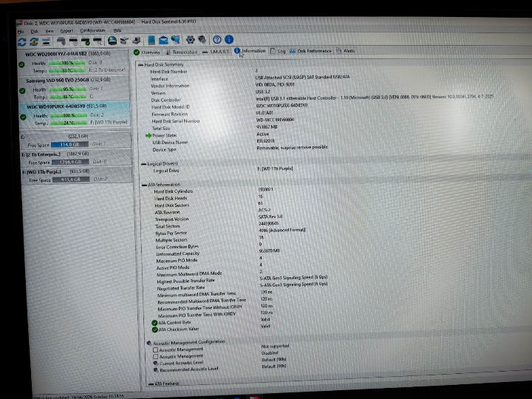Click the network computers toolbar icon
Screen dimensions: 532x399
tap(175, 40)
